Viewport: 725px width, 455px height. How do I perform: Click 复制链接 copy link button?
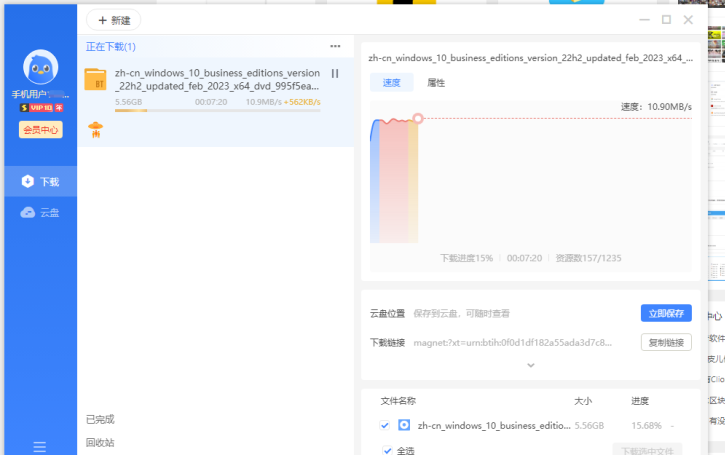point(666,342)
